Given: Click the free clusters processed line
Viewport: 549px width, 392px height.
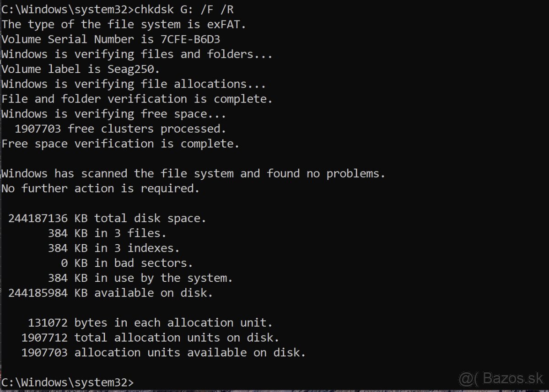Looking at the screenshot, I should point(120,129).
